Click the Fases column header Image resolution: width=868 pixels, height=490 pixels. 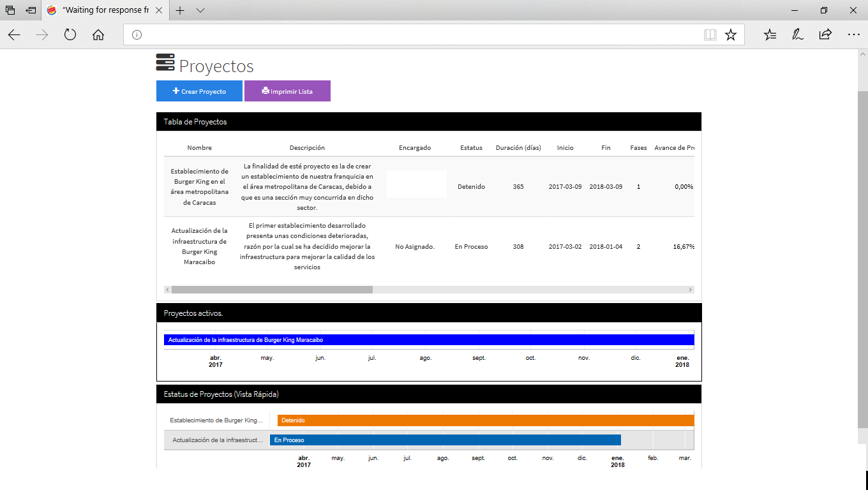pyautogui.click(x=638, y=148)
